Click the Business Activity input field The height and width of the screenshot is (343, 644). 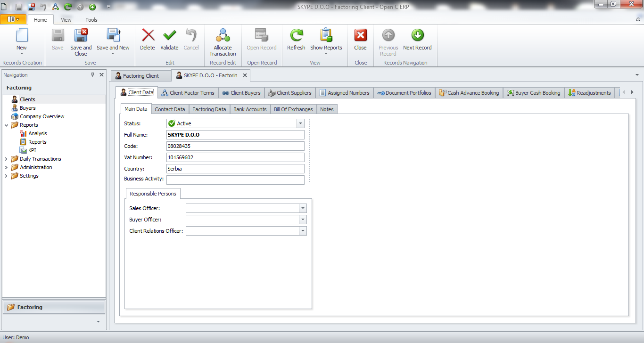pos(235,180)
